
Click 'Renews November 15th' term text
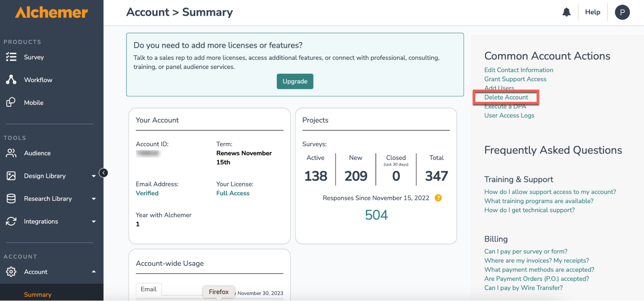[244, 158]
